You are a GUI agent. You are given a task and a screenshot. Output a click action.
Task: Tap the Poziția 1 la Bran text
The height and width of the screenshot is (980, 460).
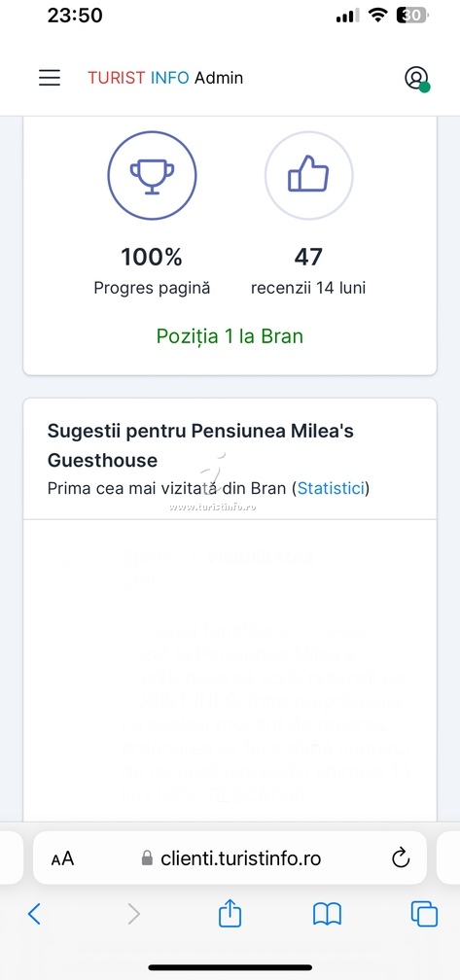230,336
